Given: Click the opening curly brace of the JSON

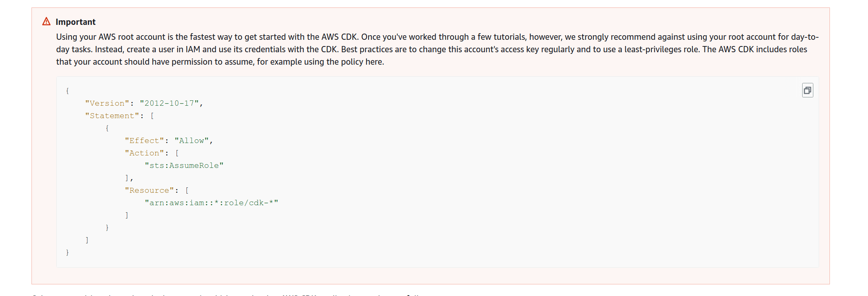Looking at the screenshot, I should [x=67, y=90].
